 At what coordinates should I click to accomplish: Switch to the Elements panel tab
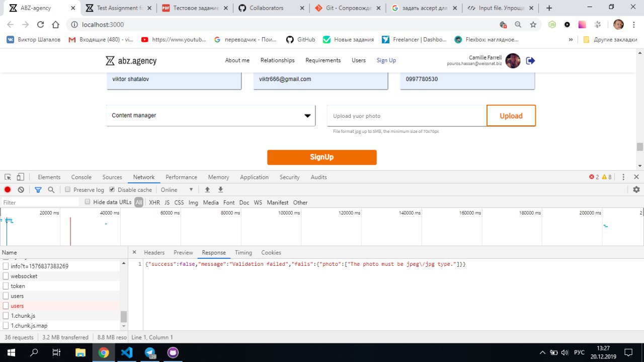[x=49, y=177]
